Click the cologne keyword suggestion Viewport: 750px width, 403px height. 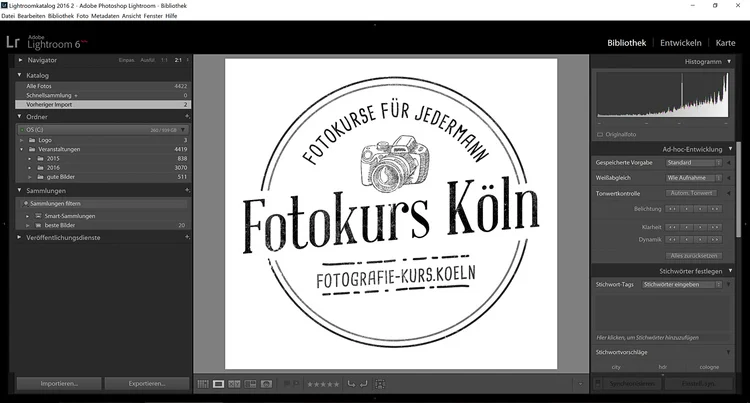(709, 367)
